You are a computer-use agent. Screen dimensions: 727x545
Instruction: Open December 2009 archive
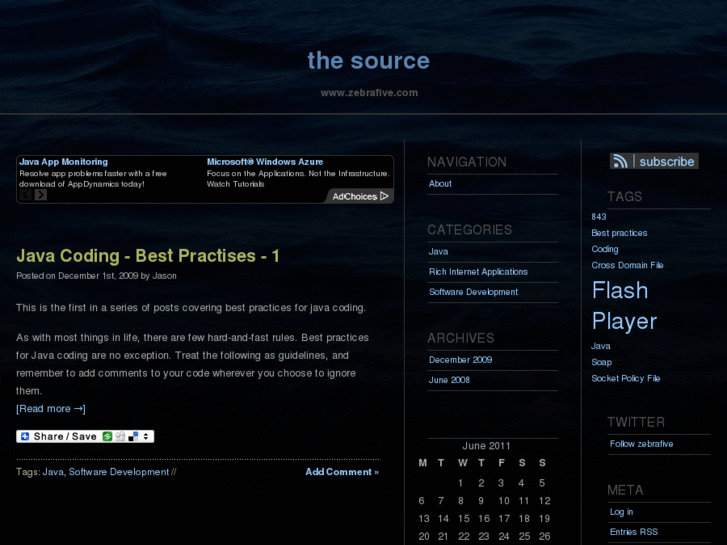pyautogui.click(x=460, y=360)
